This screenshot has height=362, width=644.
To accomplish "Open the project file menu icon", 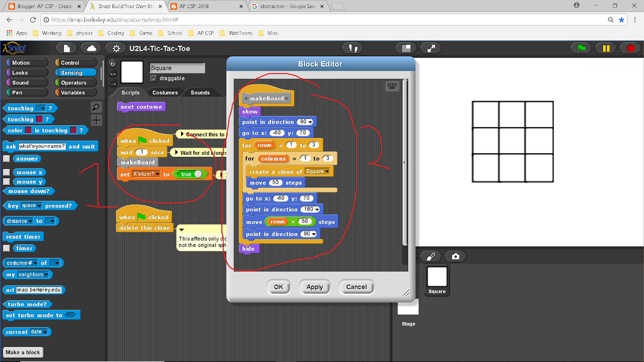I will [x=66, y=47].
